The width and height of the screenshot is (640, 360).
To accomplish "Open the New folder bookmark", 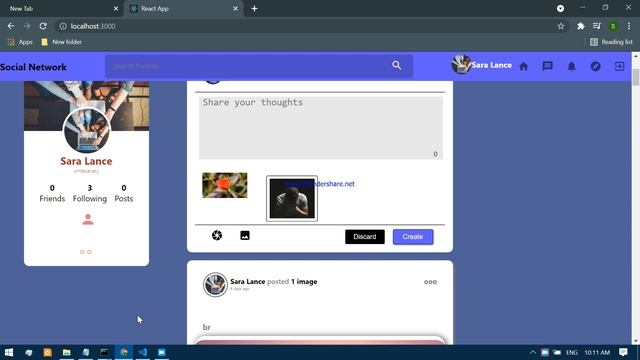I will (x=62, y=42).
